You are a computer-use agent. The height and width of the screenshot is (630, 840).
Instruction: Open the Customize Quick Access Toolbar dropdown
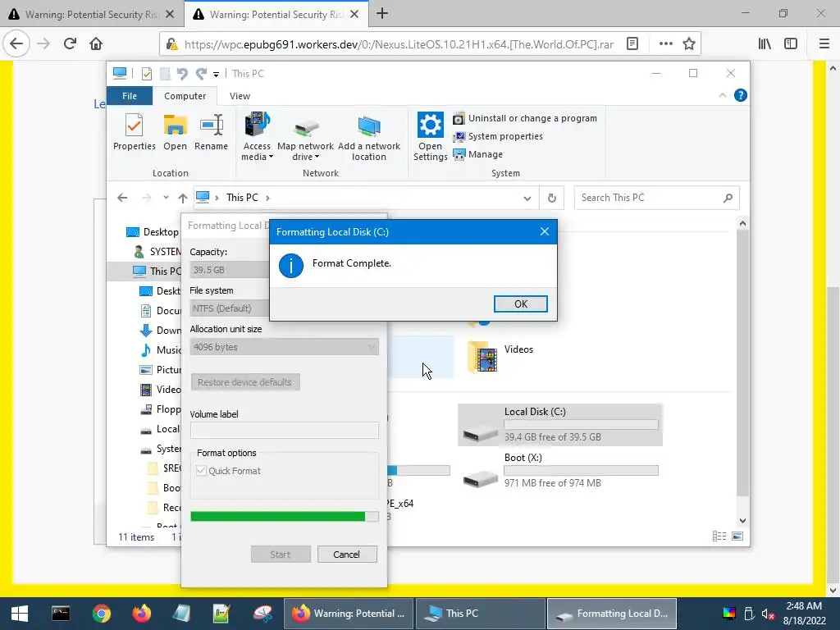pyautogui.click(x=216, y=74)
